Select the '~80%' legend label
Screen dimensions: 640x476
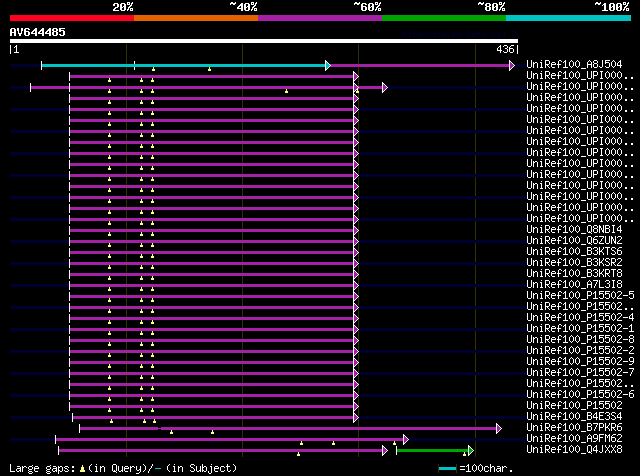tap(491, 7)
